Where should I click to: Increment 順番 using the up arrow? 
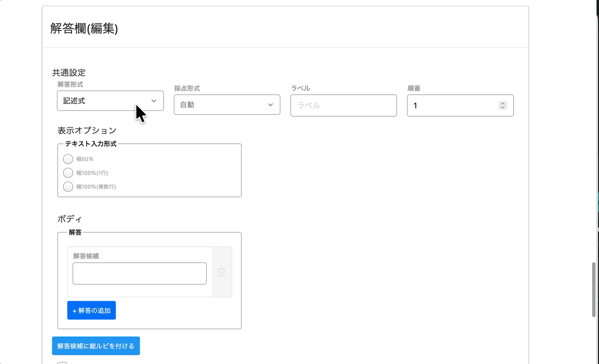[502, 102]
